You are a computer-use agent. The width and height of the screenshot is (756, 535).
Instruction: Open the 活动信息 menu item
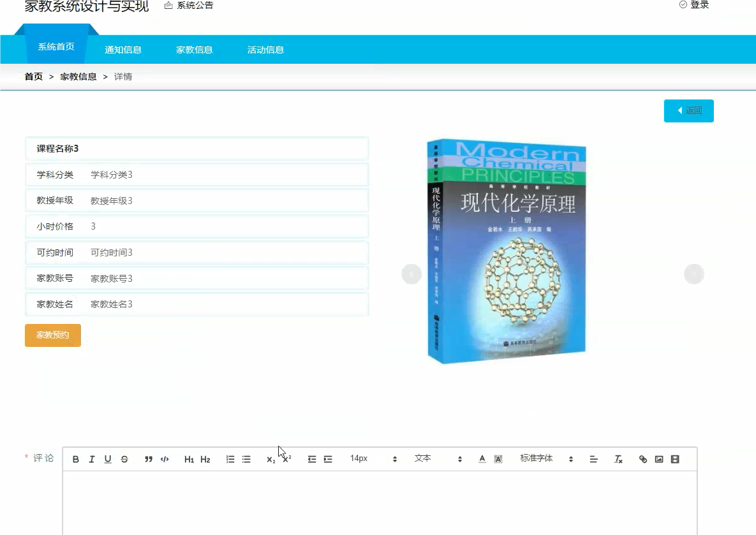click(x=265, y=50)
